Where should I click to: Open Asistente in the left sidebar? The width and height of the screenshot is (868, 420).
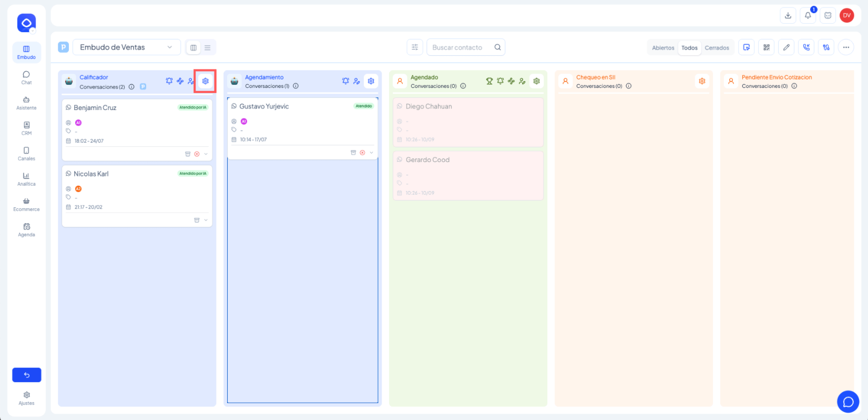point(26,103)
